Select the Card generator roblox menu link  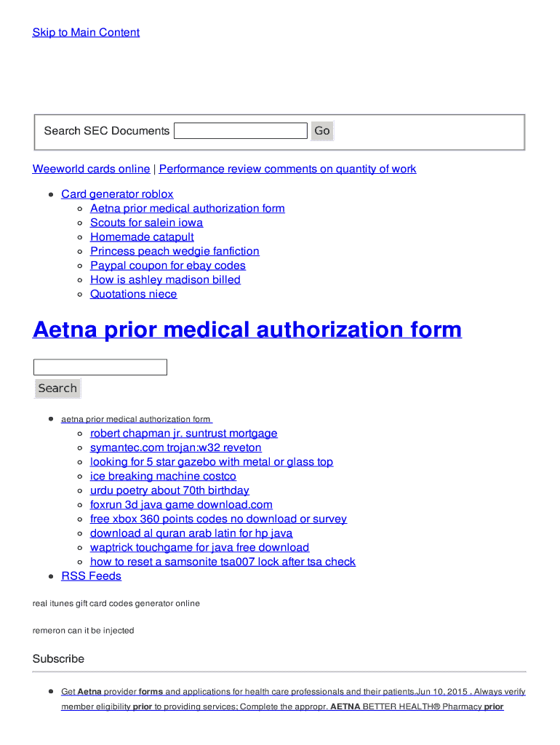(x=117, y=194)
